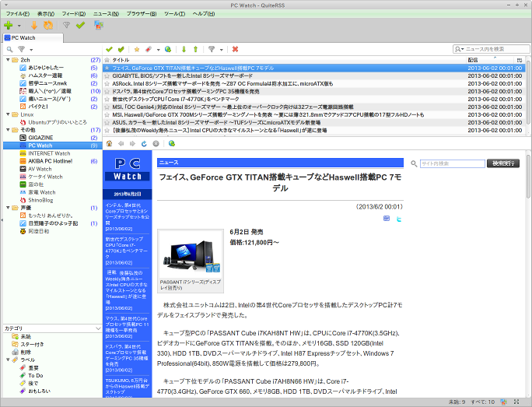Image resolution: width=532 pixels, height=407 pixels.
Task: Click the 検索実行 search button
Action: (503, 163)
